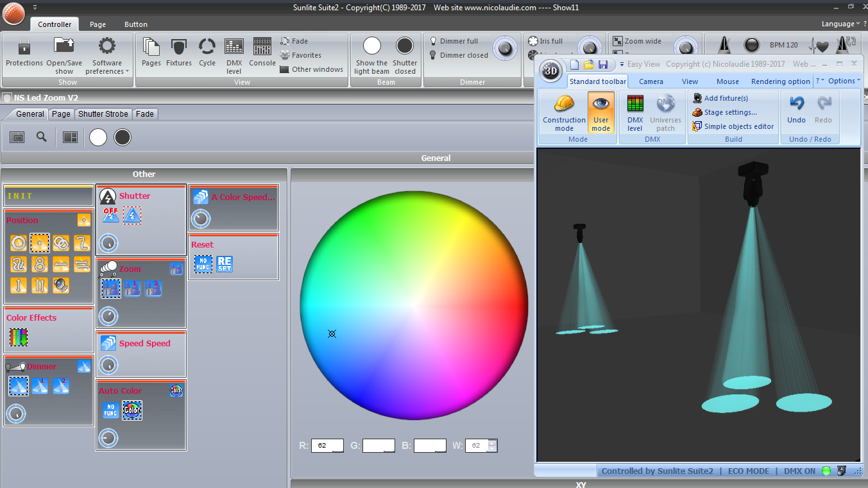Click the Shutter closed beam button
Viewport: 868px width, 488px height.
point(405,55)
